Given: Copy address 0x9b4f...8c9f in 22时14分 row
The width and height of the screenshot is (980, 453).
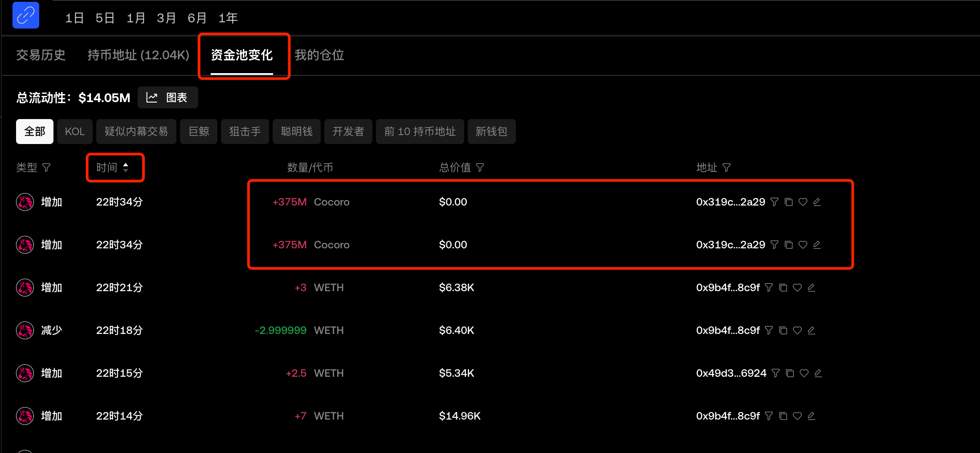Looking at the screenshot, I should pyautogui.click(x=783, y=416).
